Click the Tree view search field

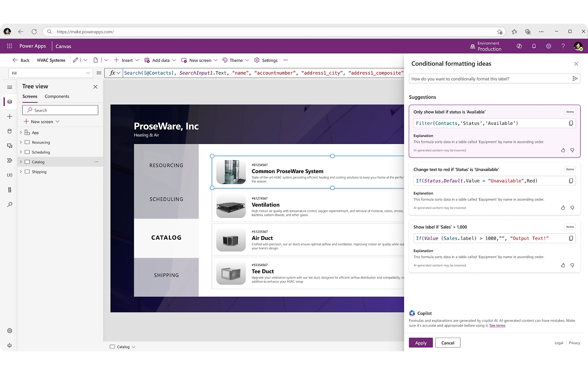pyautogui.click(x=60, y=110)
